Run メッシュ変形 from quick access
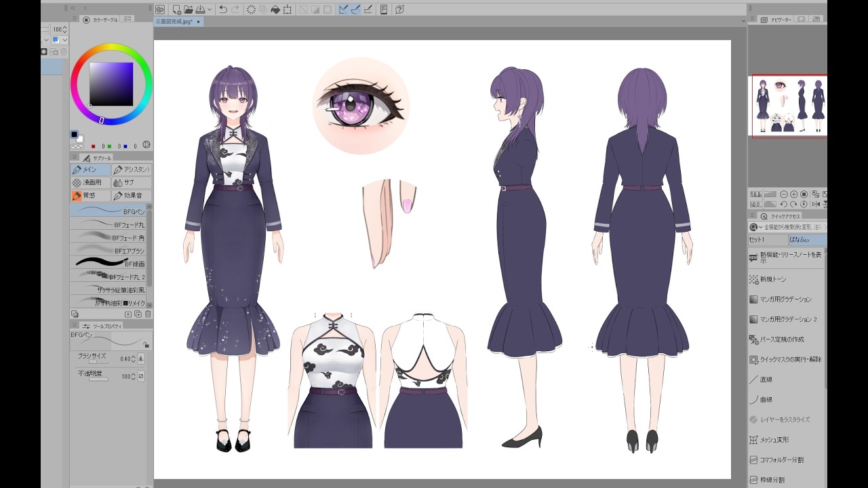The width and height of the screenshot is (868, 488). 787,440
